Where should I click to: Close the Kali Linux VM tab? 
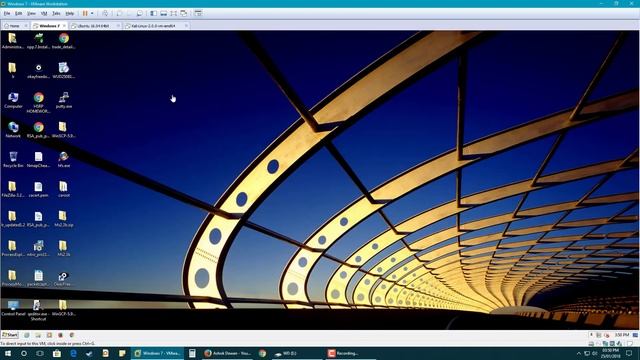point(186,26)
